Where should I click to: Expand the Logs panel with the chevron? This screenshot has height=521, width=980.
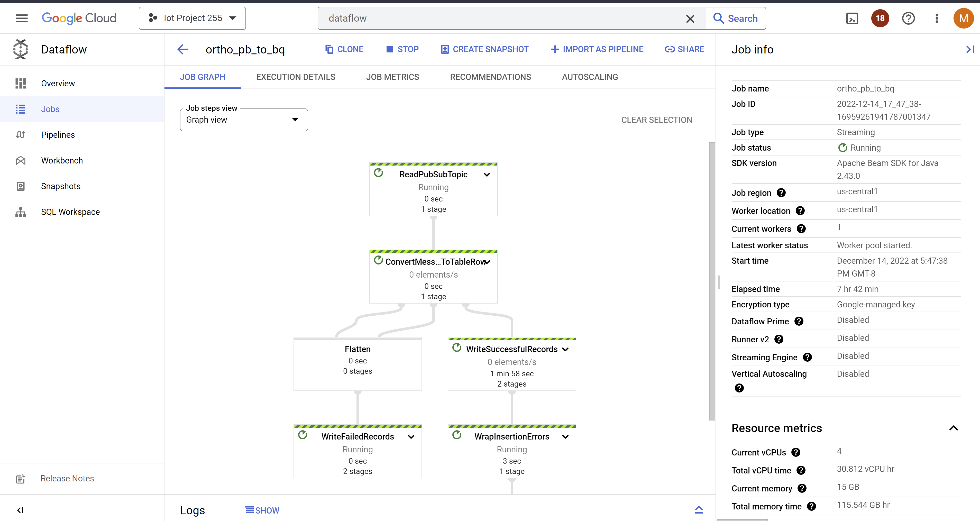(x=699, y=510)
